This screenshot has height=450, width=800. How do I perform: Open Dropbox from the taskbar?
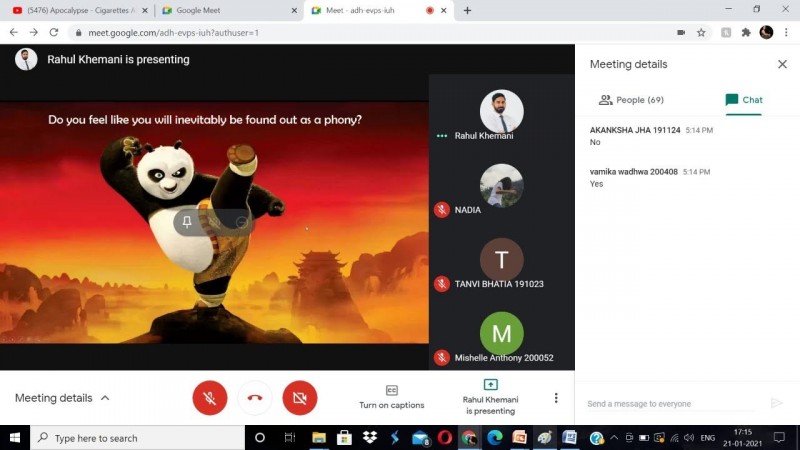tap(370, 438)
